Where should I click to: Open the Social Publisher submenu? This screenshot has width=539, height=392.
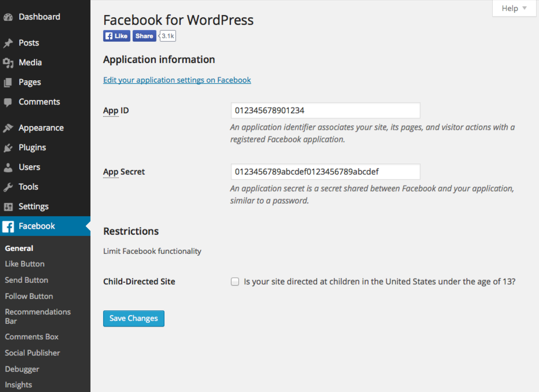[32, 353]
